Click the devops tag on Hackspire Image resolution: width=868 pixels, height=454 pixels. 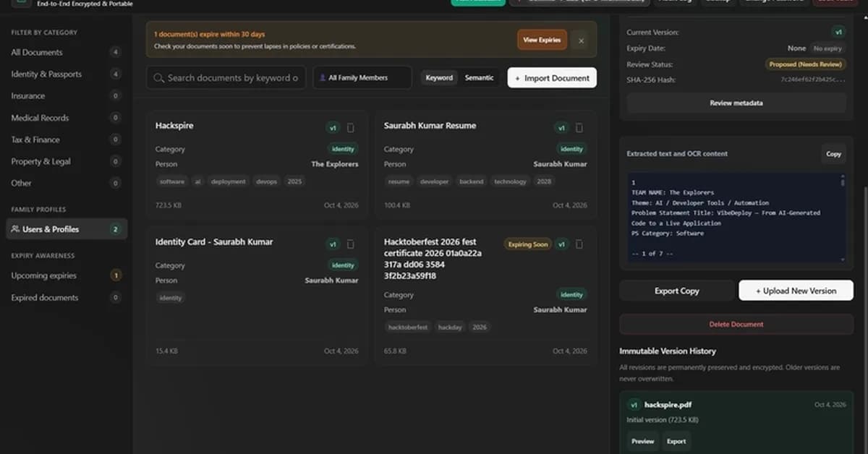click(266, 181)
